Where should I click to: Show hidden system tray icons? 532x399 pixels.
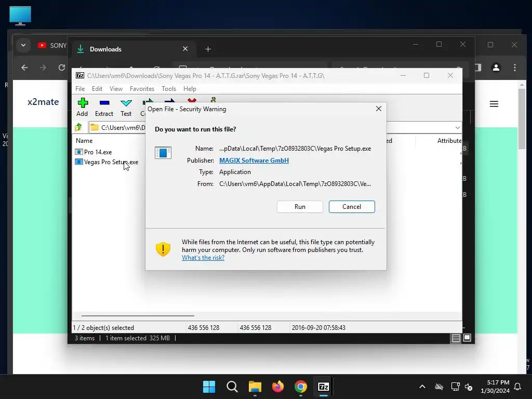(x=422, y=387)
